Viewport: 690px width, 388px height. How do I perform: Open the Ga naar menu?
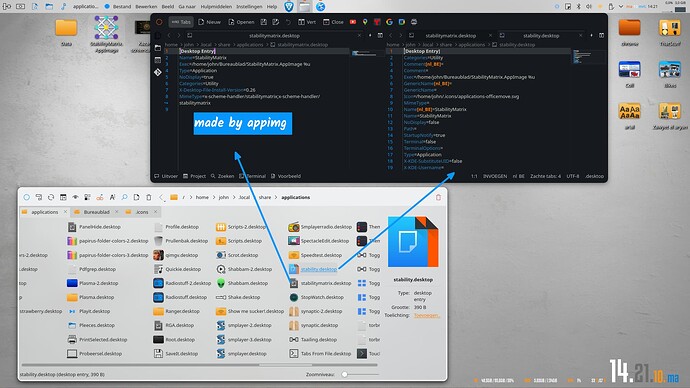(x=187, y=7)
